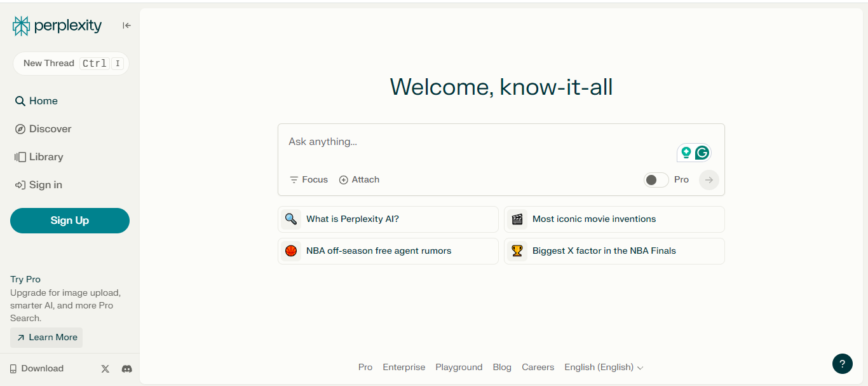Open the help question mark
The height and width of the screenshot is (386, 868).
pyautogui.click(x=843, y=364)
